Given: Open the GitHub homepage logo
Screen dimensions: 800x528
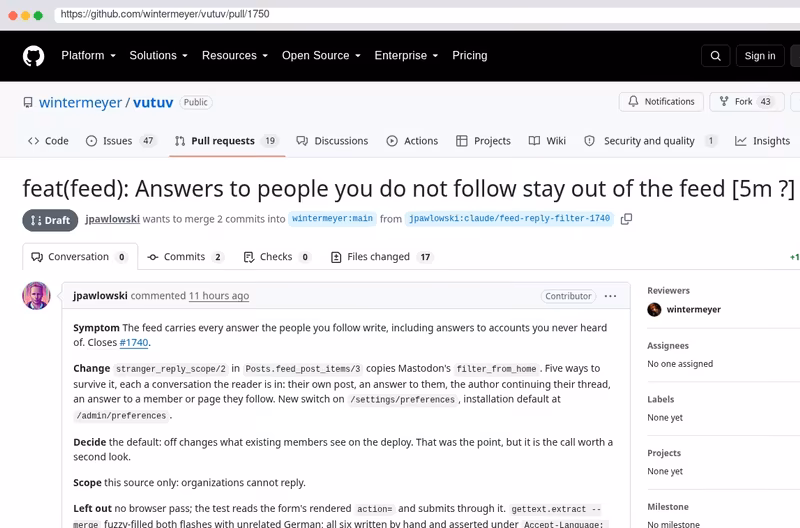Looking at the screenshot, I should tap(34, 56).
